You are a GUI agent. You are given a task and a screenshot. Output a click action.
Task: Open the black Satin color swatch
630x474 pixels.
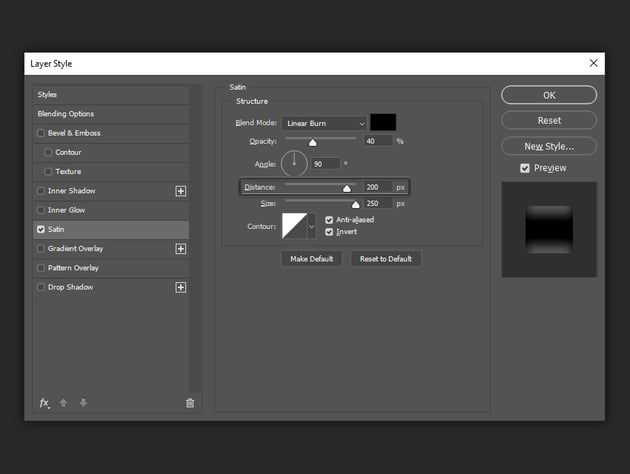[383, 123]
